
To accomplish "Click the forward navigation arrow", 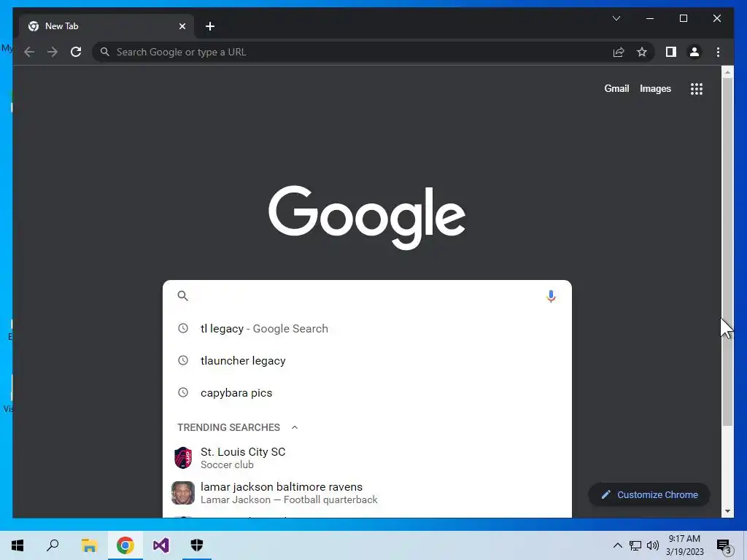I will point(53,52).
